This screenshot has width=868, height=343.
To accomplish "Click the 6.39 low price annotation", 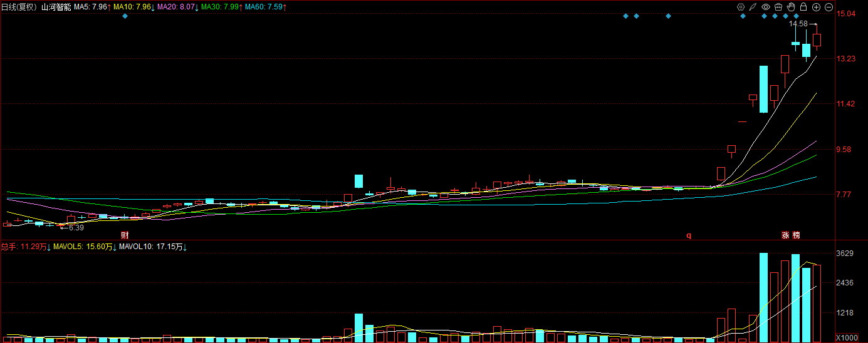I will [76, 228].
